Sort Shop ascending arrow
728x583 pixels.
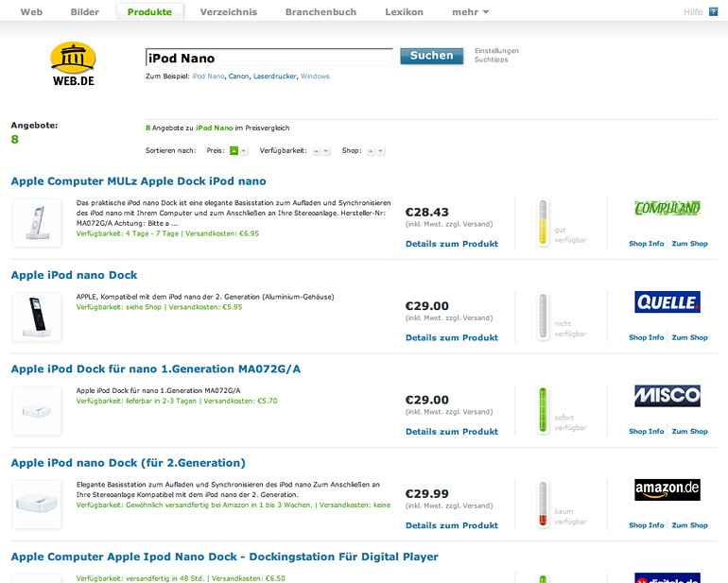(371, 151)
